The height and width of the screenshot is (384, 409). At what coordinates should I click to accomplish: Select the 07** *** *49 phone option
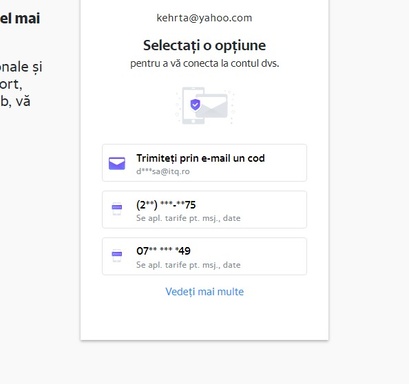point(204,256)
